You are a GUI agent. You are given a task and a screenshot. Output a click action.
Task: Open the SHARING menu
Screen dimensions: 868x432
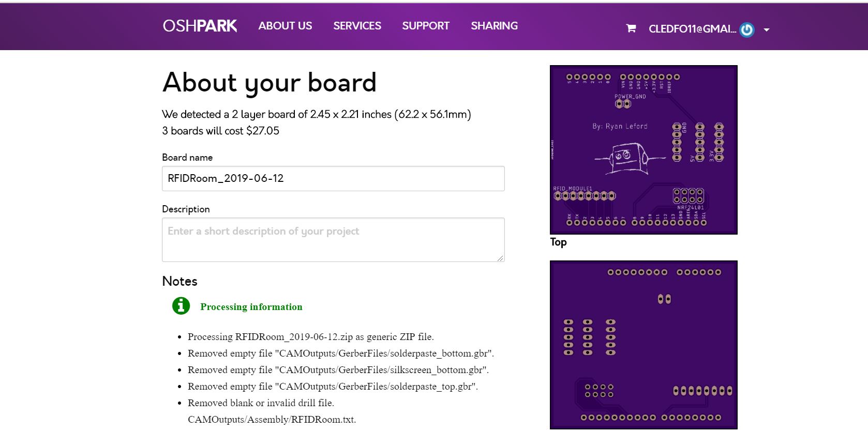[x=494, y=26]
